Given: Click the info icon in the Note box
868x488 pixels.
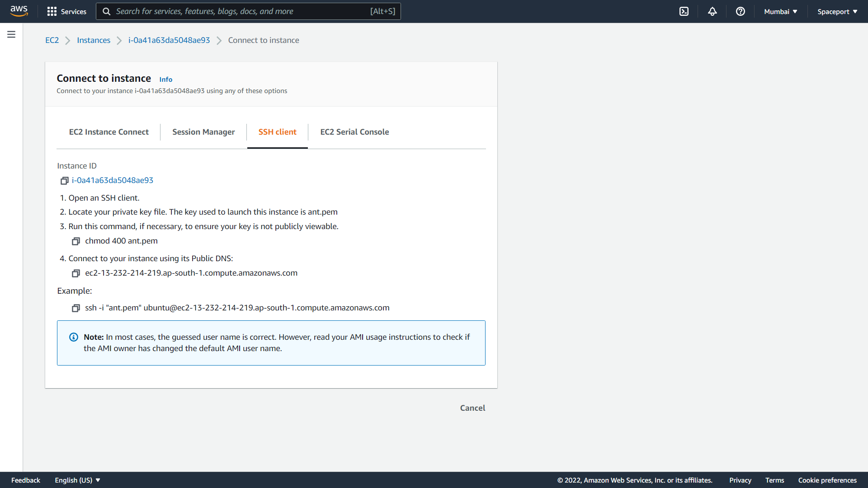Looking at the screenshot, I should click(x=73, y=337).
